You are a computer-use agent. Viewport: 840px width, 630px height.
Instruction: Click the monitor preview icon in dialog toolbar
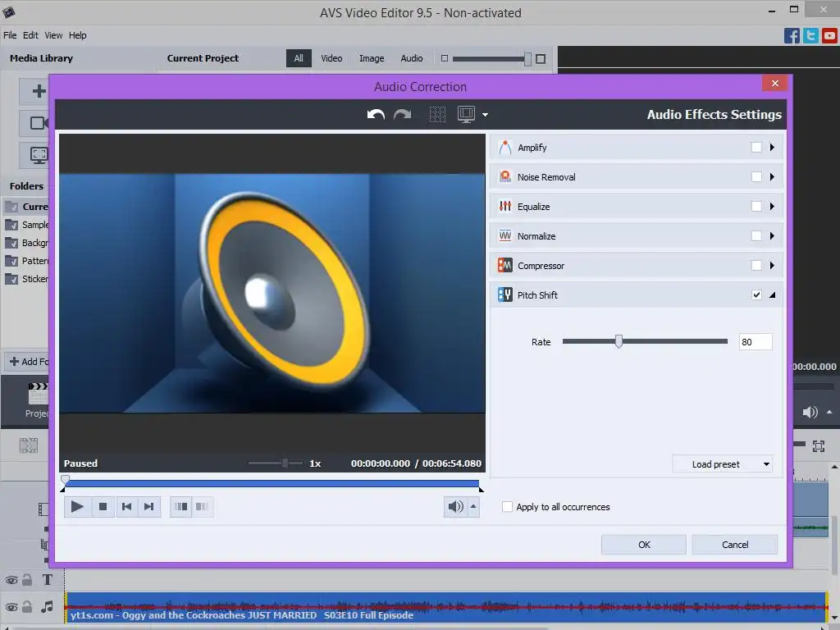pos(466,114)
